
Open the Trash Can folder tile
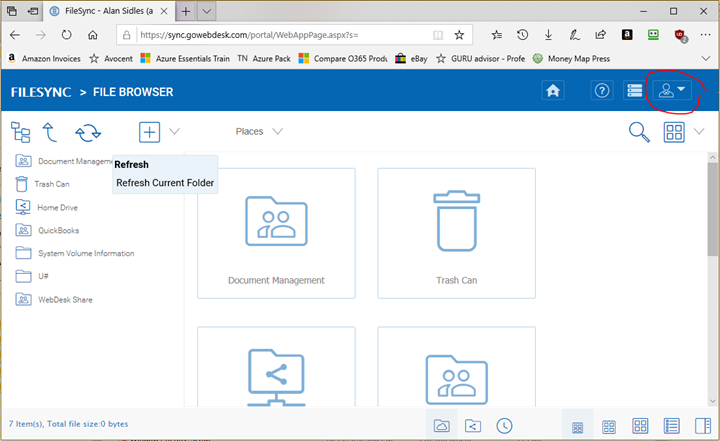click(456, 233)
